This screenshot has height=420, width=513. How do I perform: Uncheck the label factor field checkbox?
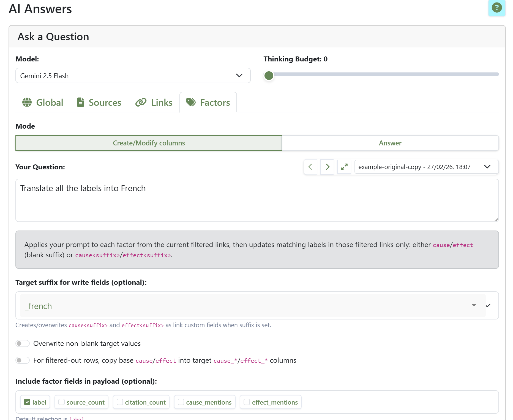tap(27, 402)
